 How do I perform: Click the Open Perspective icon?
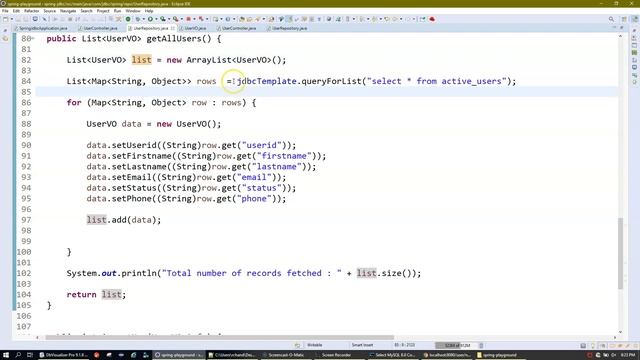[x=624, y=19]
